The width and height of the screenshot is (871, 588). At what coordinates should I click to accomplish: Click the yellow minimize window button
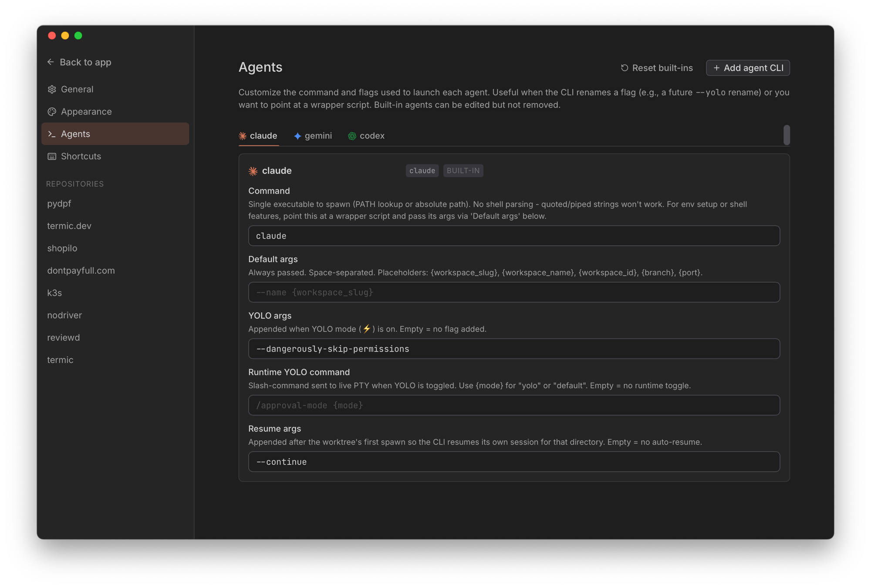[65, 36]
